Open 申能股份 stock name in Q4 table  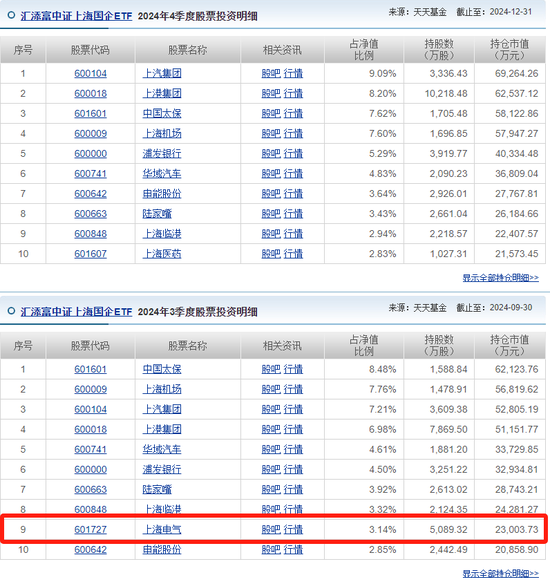pyautogui.click(x=162, y=194)
